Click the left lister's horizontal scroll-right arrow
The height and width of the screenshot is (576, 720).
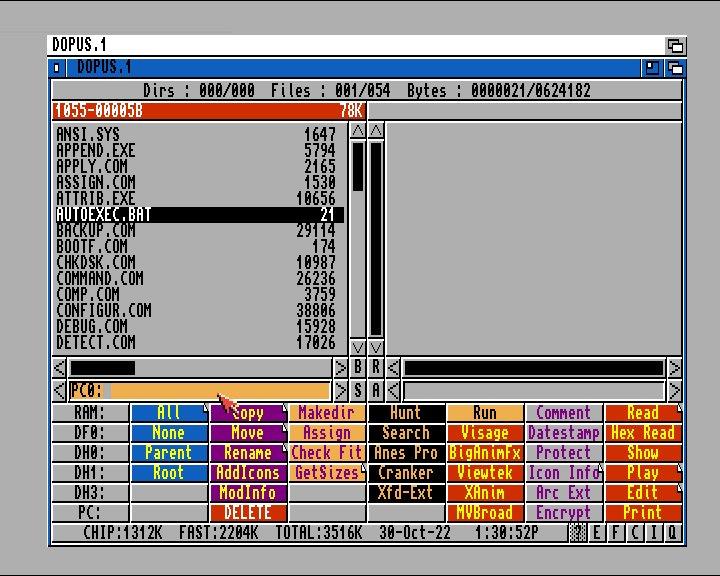(x=340, y=367)
